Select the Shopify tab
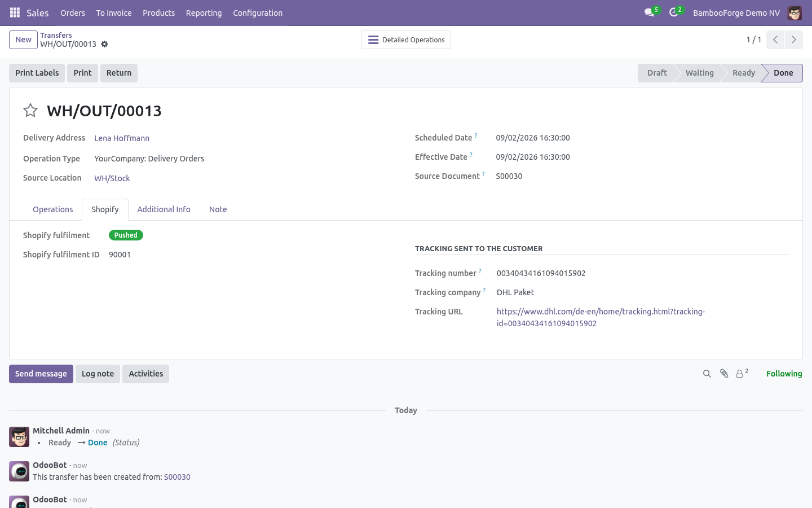812x508 pixels. click(x=105, y=209)
